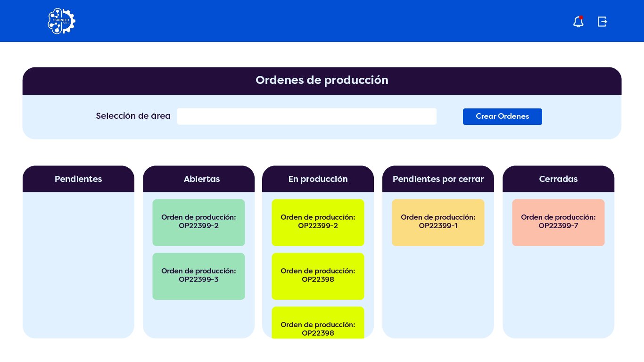Viewport: 644px width, 362px height.
Task: Open the notifications bell icon
Action: point(578,22)
